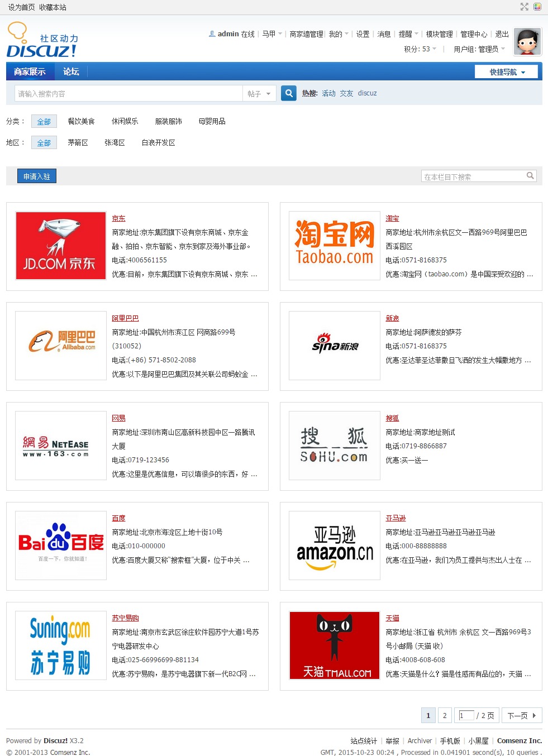Open the 帖子 search type dropdown
Image resolution: width=548 pixels, height=756 pixels.
point(259,94)
